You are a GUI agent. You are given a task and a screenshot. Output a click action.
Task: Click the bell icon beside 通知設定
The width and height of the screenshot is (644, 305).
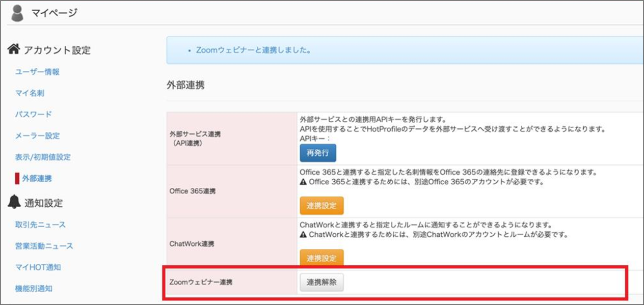[14, 203]
